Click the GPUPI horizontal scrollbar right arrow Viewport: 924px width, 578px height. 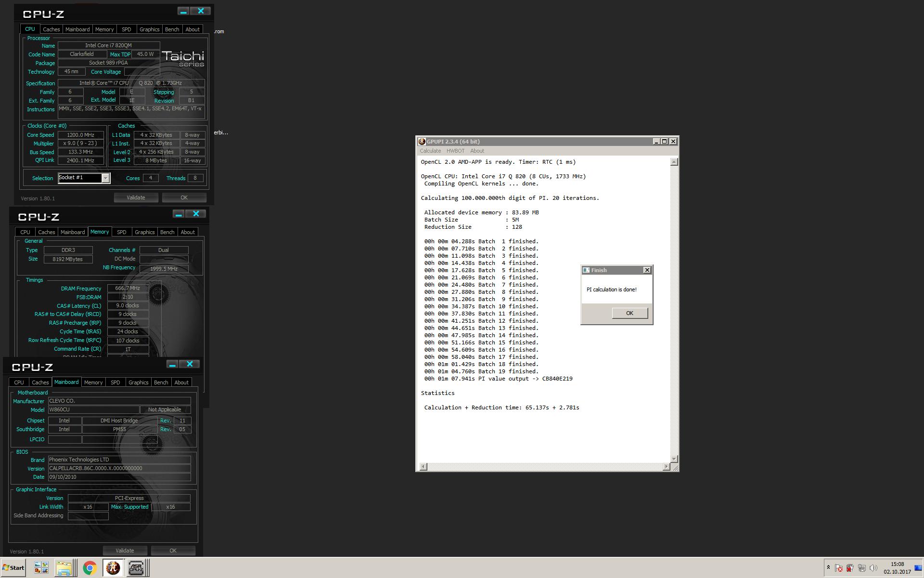tap(667, 466)
